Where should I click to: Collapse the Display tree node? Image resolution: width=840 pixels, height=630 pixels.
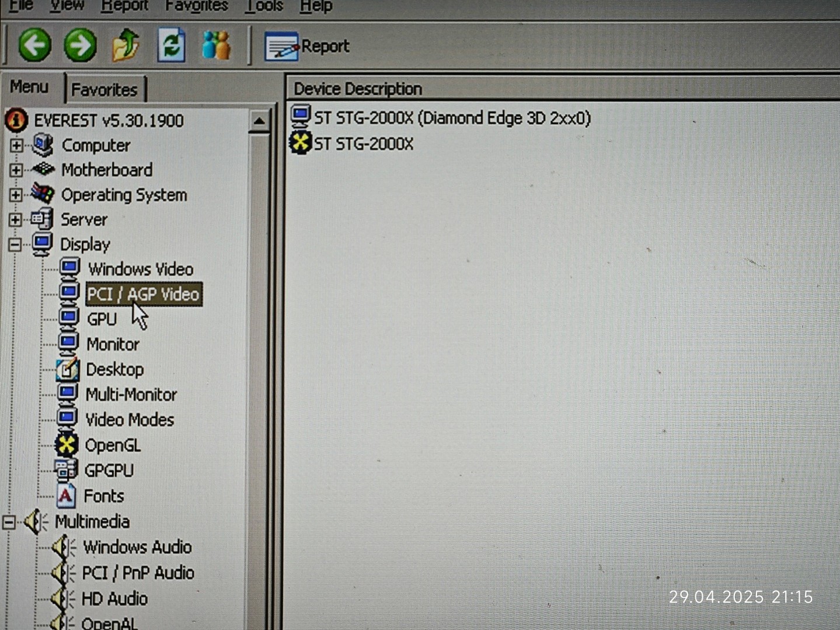pos(15,245)
